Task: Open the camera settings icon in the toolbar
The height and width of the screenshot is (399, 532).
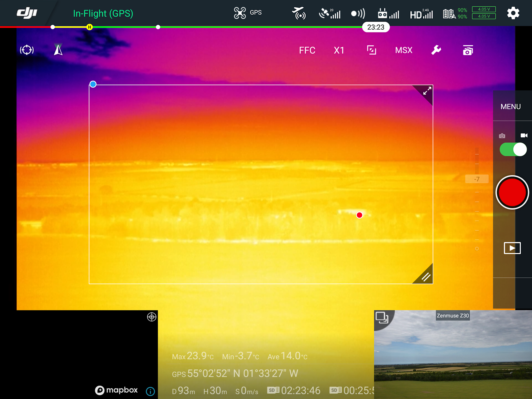Action: pyautogui.click(x=468, y=50)
